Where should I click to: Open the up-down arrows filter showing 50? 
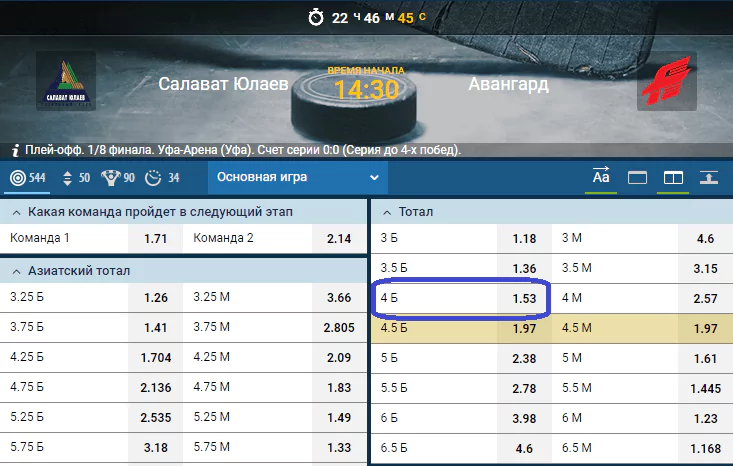point(76,178)
